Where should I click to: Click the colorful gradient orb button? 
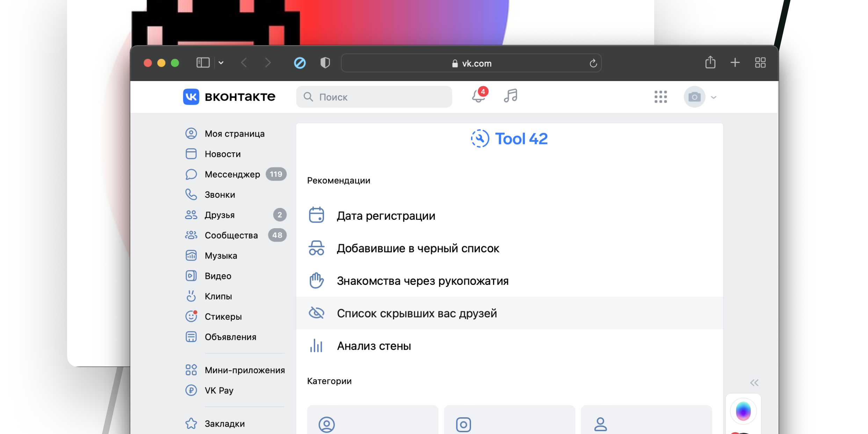[x=743, y=411]
